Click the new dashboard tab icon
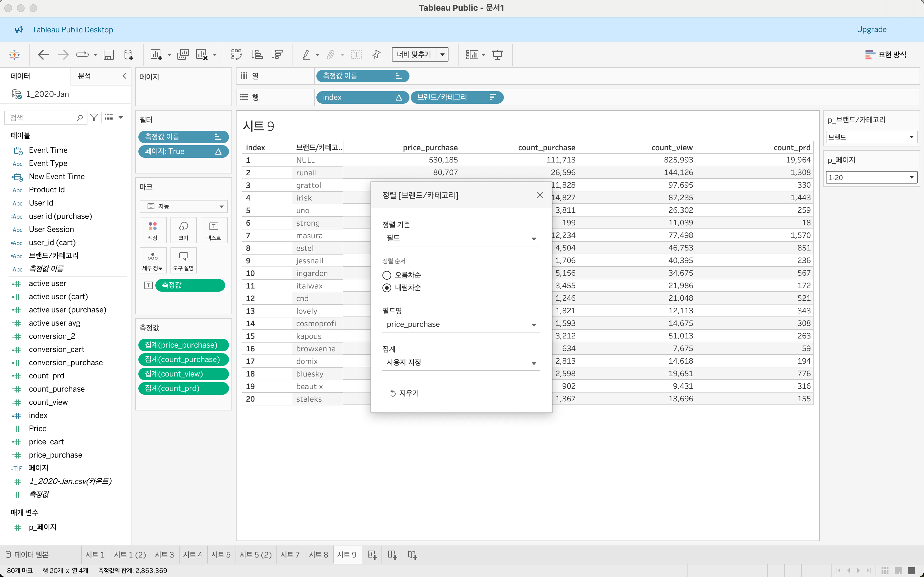This screenshot has width=924, height=577. [x=392, y=554]
